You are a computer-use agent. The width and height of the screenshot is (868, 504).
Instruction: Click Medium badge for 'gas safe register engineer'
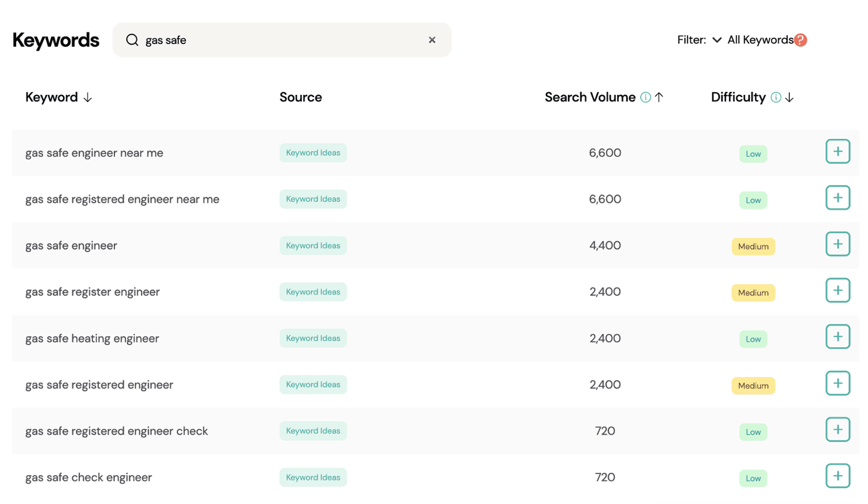click(x=753, y=293)
